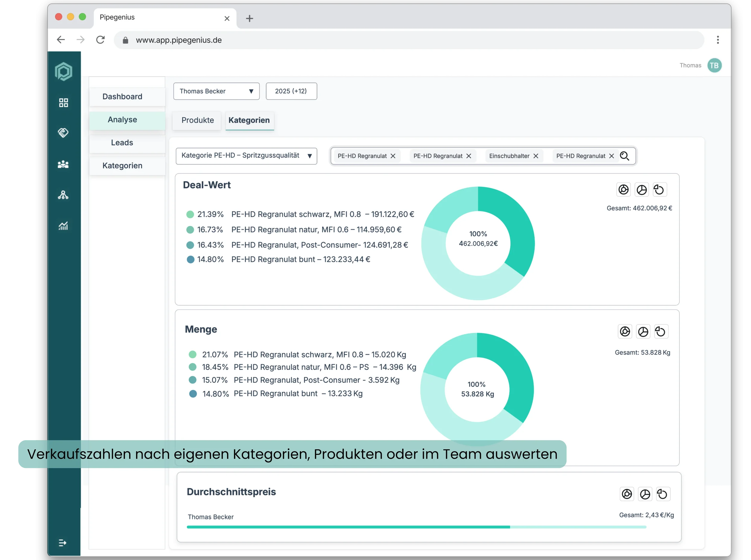
Task: Open the team people icon in sidebar
Action: coord(63,164)
